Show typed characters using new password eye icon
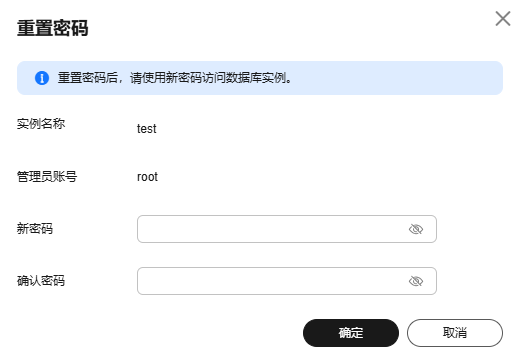 click(416, 229)
